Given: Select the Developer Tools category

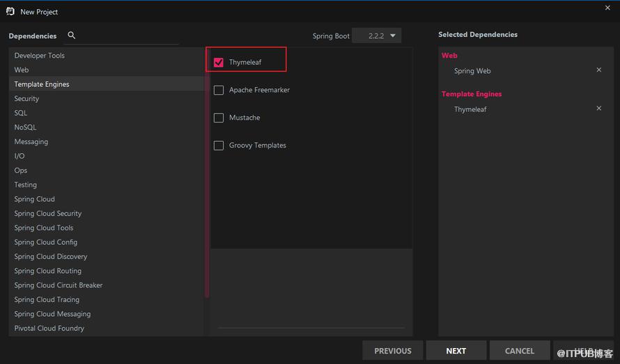Looking at the screenshot, I should point(107,56).
